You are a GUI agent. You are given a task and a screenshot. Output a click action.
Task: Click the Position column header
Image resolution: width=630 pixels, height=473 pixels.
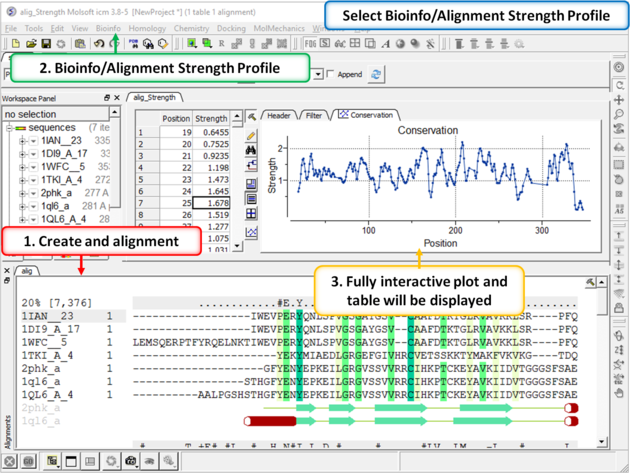click(176, 119)
